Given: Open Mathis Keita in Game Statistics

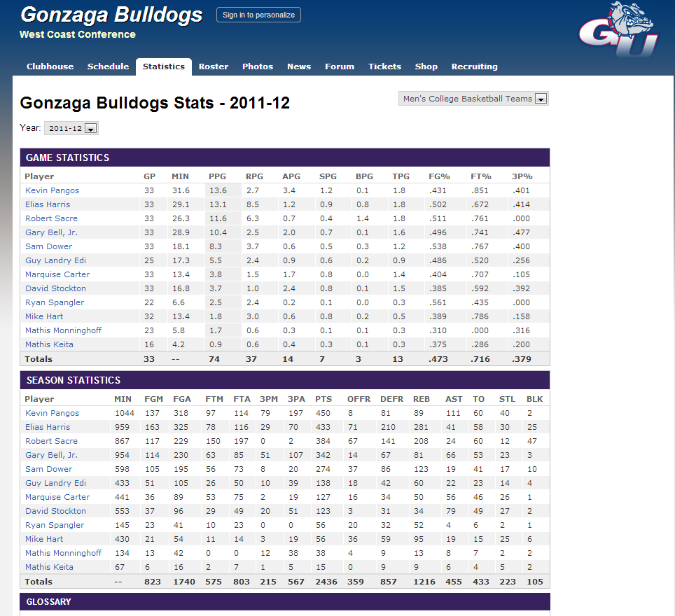Looking at the screenshot, I should tap(49, 344).
